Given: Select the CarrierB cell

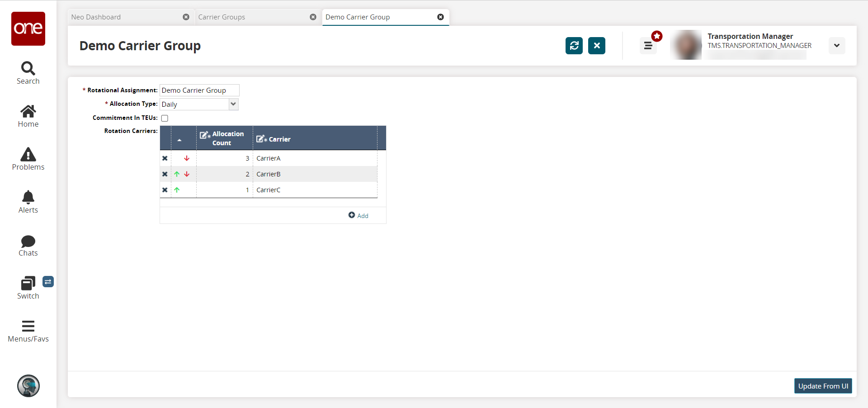Looking at the screenshot, I should click(315, 174).
